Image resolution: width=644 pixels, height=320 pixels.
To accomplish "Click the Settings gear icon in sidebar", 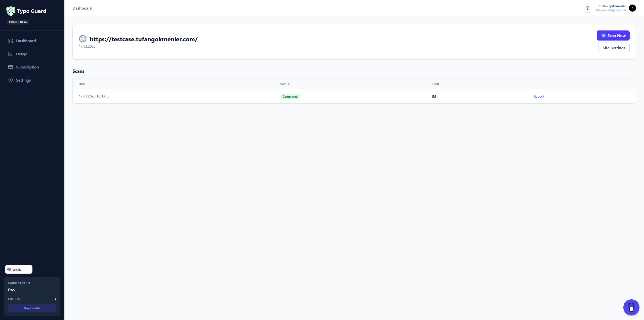I will click(11, 80).
